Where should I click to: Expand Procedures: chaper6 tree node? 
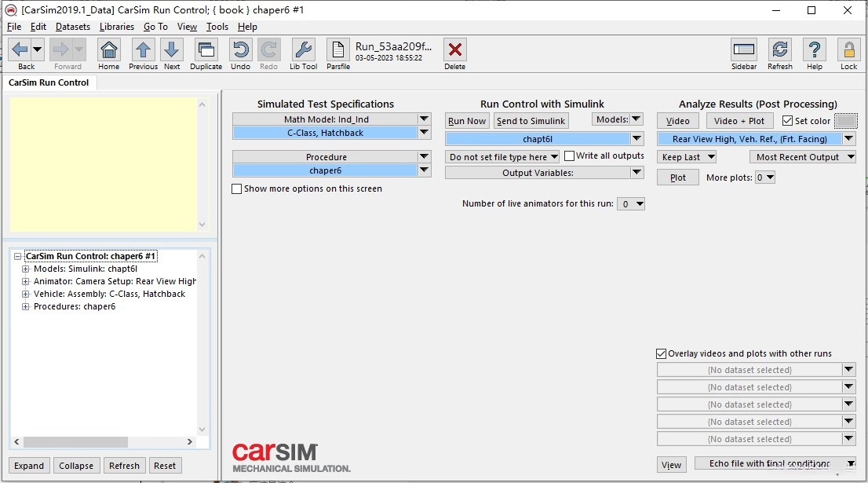point(25,307)
